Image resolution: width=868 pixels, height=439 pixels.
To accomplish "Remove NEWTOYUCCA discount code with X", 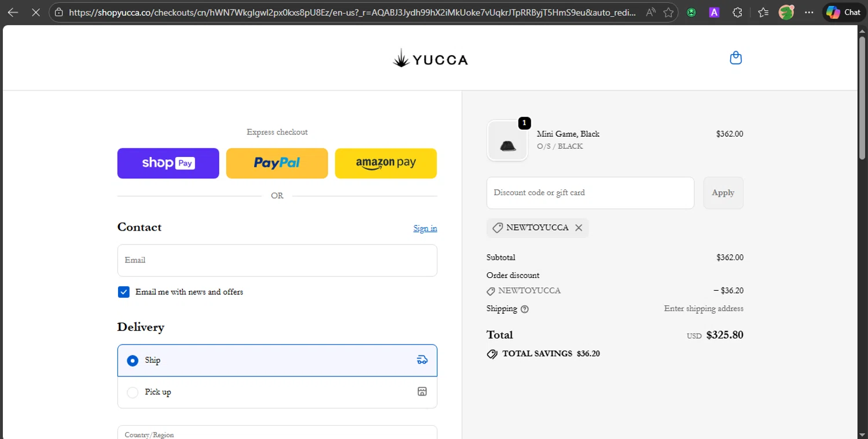I will pos(579,228).
